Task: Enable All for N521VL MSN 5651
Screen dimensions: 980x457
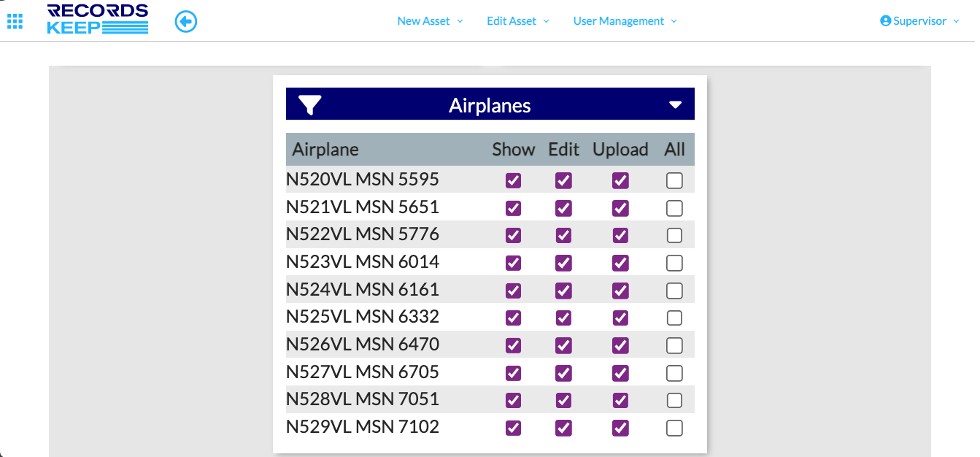Action: [674, 208]
